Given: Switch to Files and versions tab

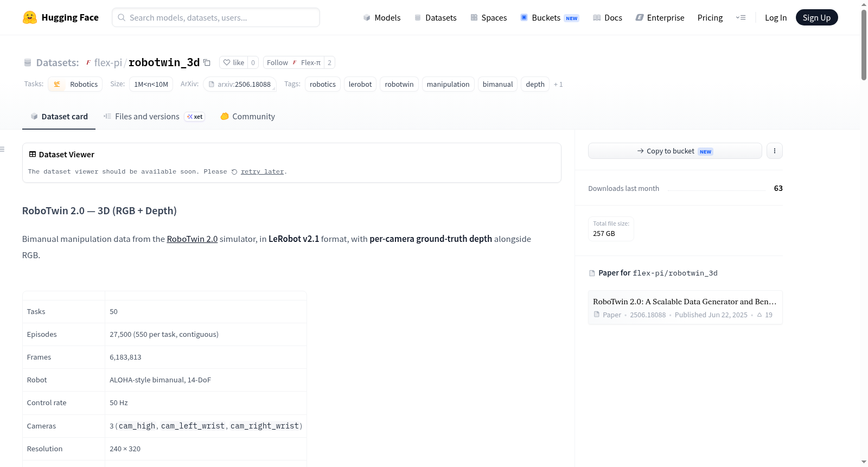Looking at the screenshot, I should [154, 117].
